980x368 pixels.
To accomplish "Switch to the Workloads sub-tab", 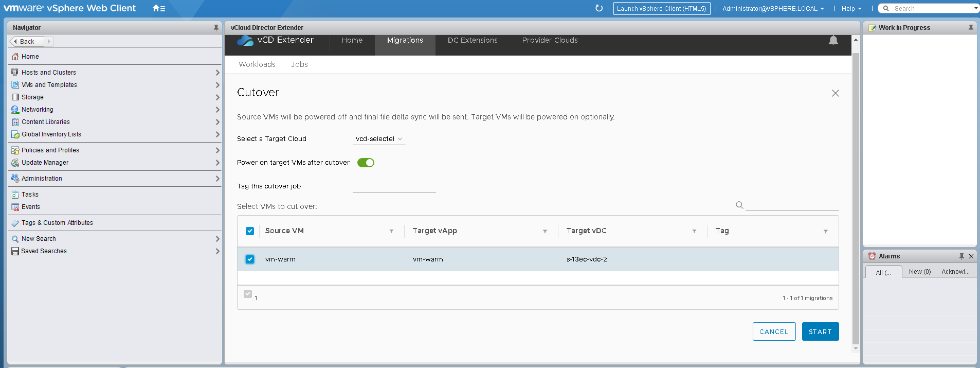I will (257, 64).
